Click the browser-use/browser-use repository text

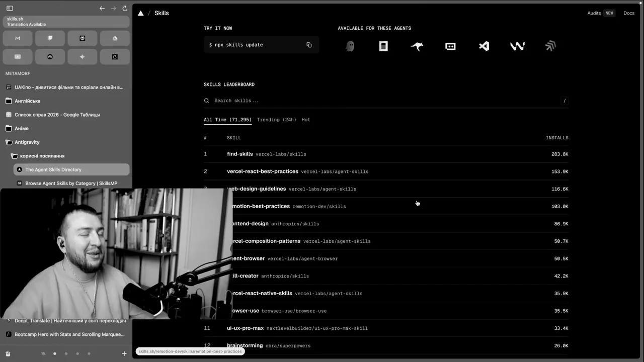(x=294, y=311)
